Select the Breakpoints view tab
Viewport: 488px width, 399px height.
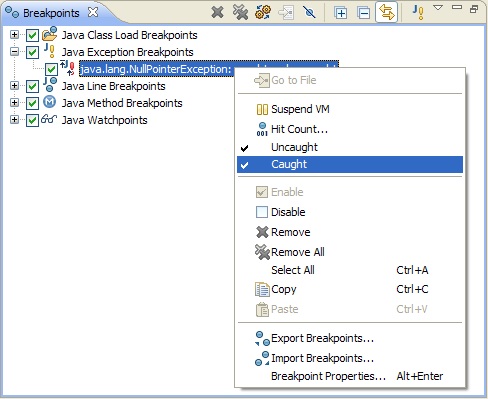coord(51,13)
